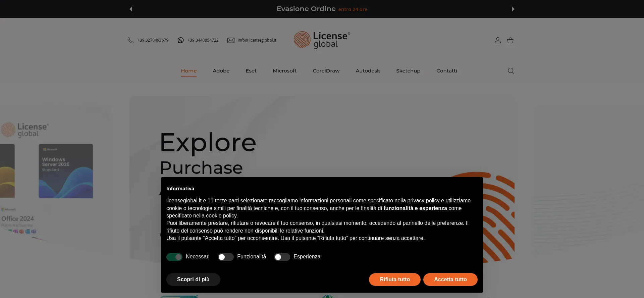The width and height of the screenshot is (644, 298).
Task: Click the Windows Server 2025 product box
Action: tap(66, 171)
